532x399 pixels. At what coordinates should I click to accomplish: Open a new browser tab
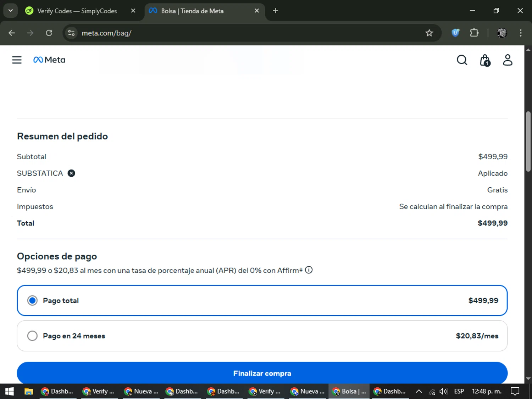(276, 11)
